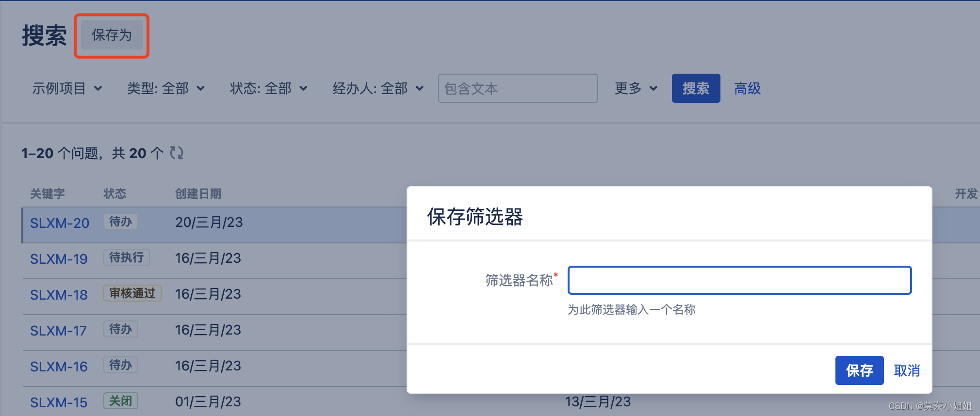Click the 保存为 button next to 搜索

point(112,35)
